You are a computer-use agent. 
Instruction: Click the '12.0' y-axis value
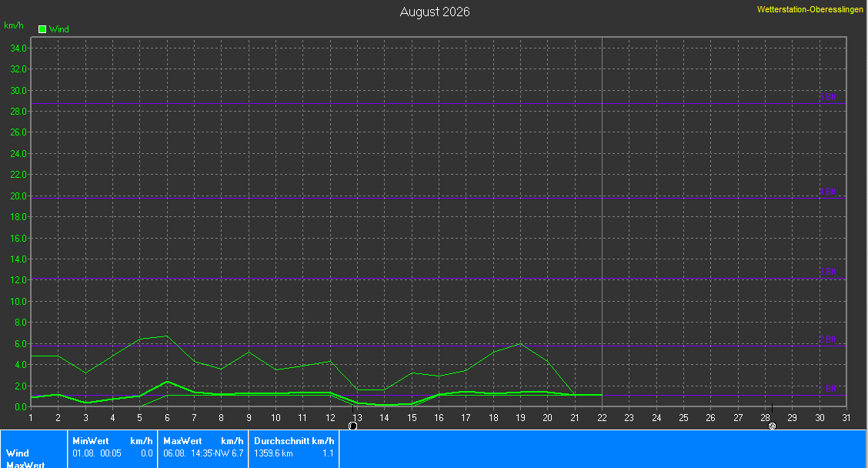click(18, 280)
